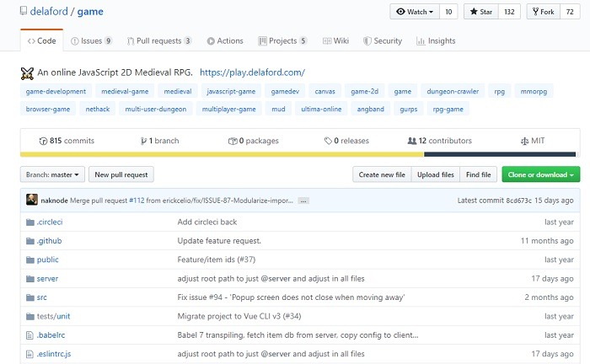Screen dimensions: 590x364
Task: View the 72 forks count
Action: (570, 12)
